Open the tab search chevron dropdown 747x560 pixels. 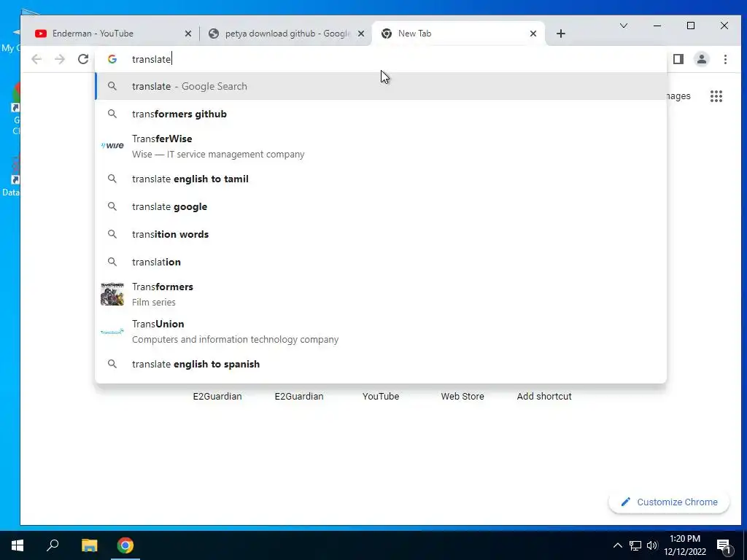click(x=624, y=26)
